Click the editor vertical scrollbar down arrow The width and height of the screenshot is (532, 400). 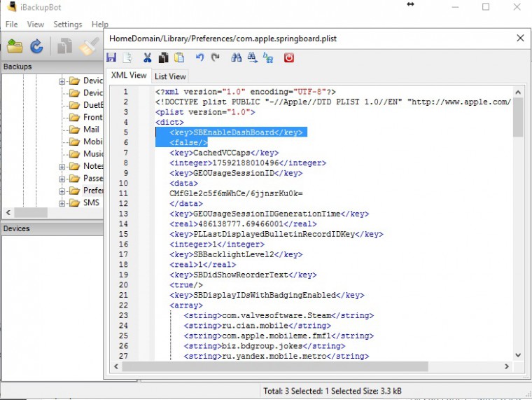pyautogui.click(x=518, y=355)
